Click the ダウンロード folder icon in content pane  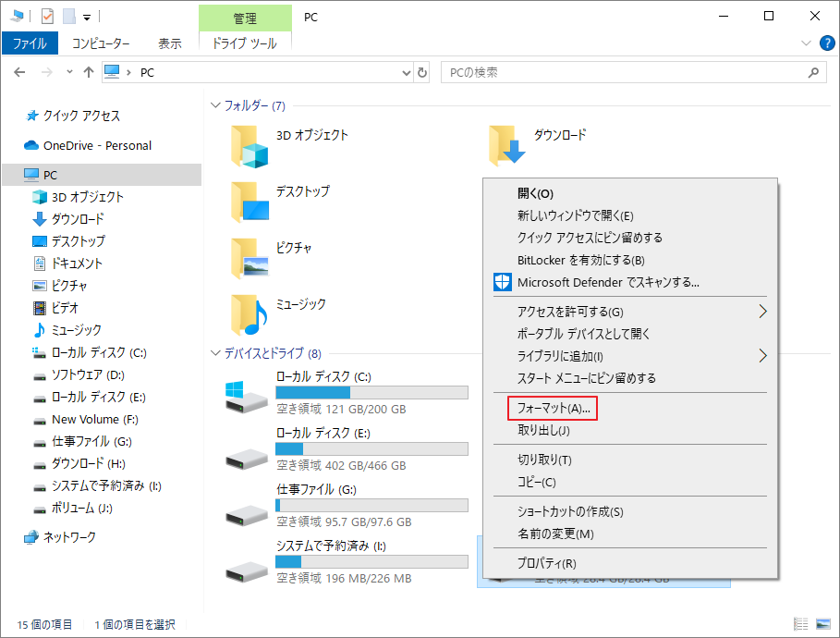coord(507,145)
